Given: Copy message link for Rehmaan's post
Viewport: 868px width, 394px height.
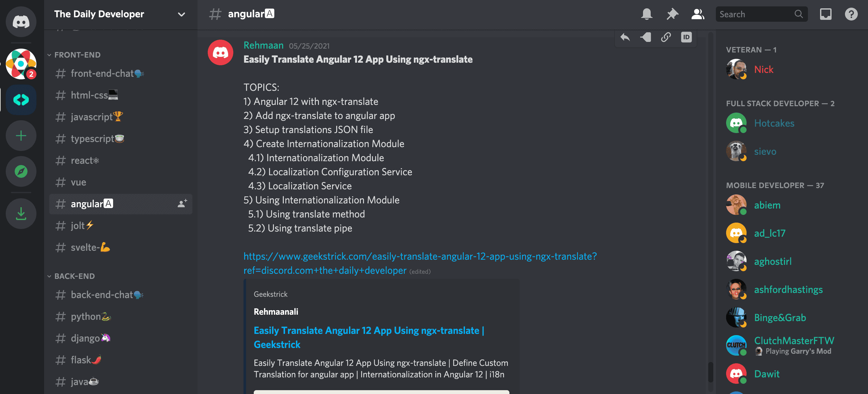Looking at the screenshot, I should pos(666,37).
